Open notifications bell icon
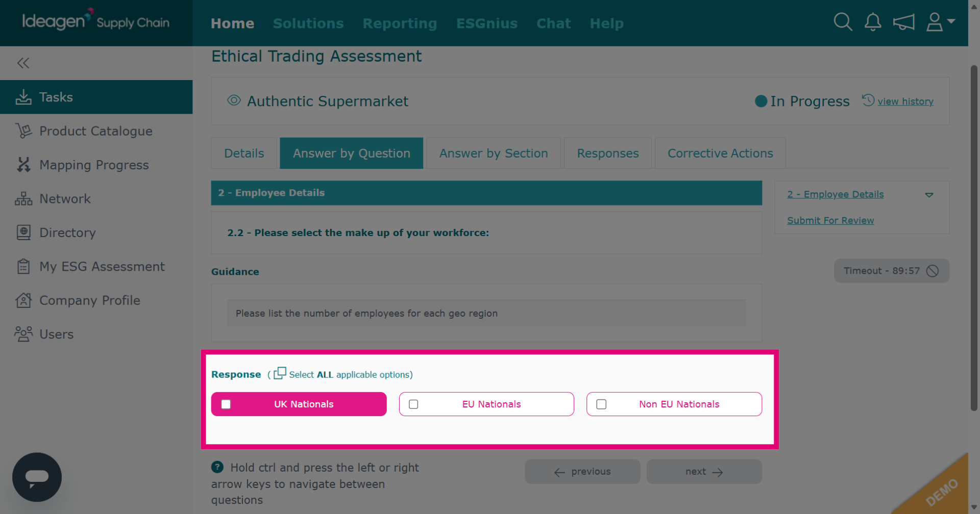This screenshot has height=514, width=980. (873, 22)
